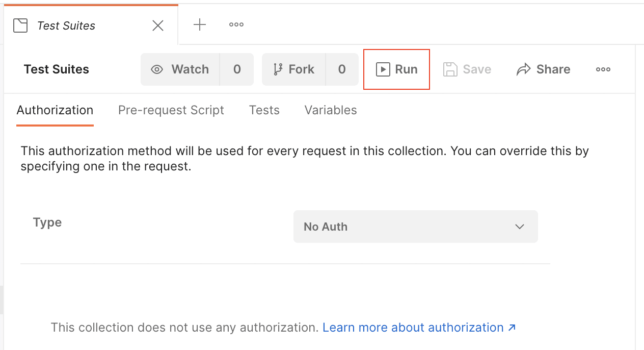Click the collection icon in the Test Suites tab
The width and height of the screenshot is (644, 350).
[20, 26]
